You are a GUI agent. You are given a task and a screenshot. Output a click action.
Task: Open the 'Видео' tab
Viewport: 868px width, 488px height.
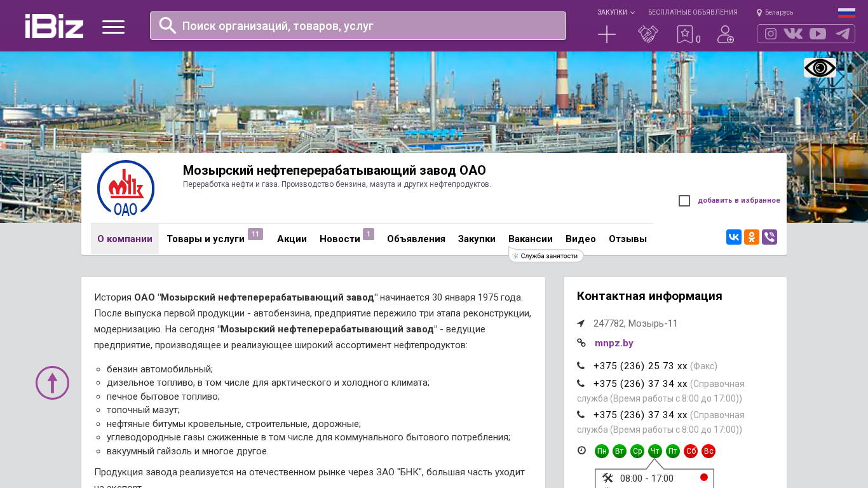[x=581, y=239]
